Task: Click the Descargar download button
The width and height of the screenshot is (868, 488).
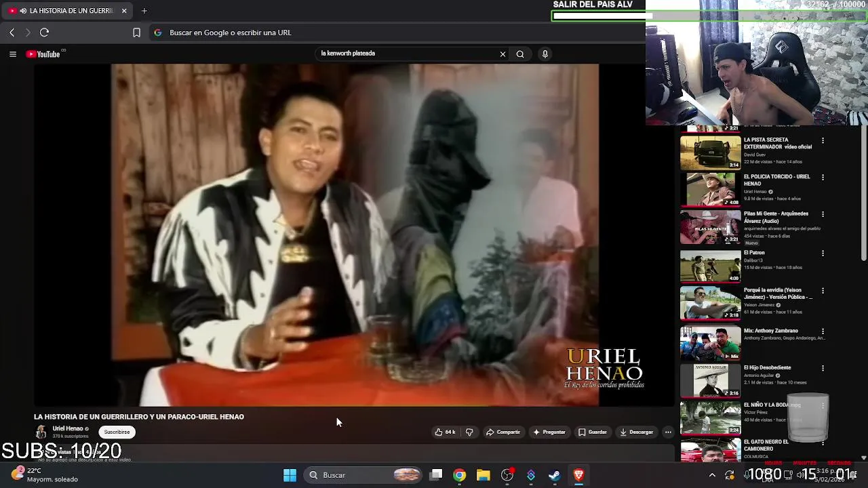Action: [x=637, y=432]
